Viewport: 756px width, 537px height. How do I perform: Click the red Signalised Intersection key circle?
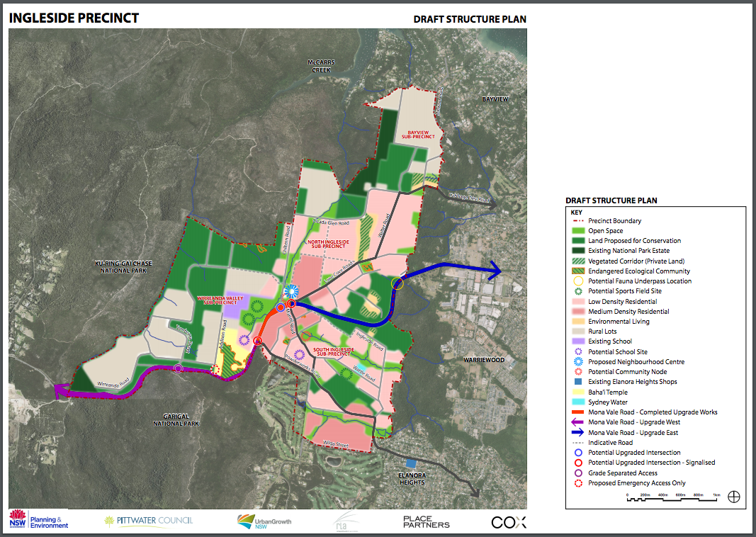pos(578,463)
